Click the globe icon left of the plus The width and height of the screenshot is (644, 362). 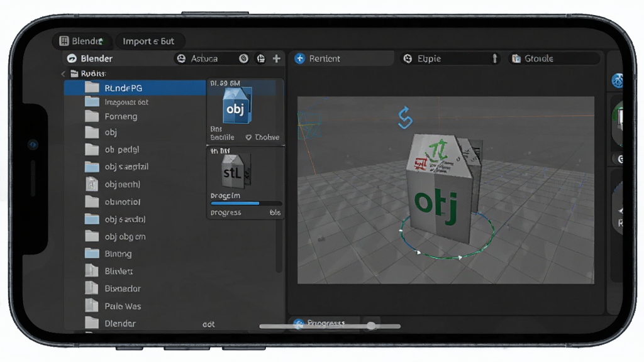[x=261, y=58]
